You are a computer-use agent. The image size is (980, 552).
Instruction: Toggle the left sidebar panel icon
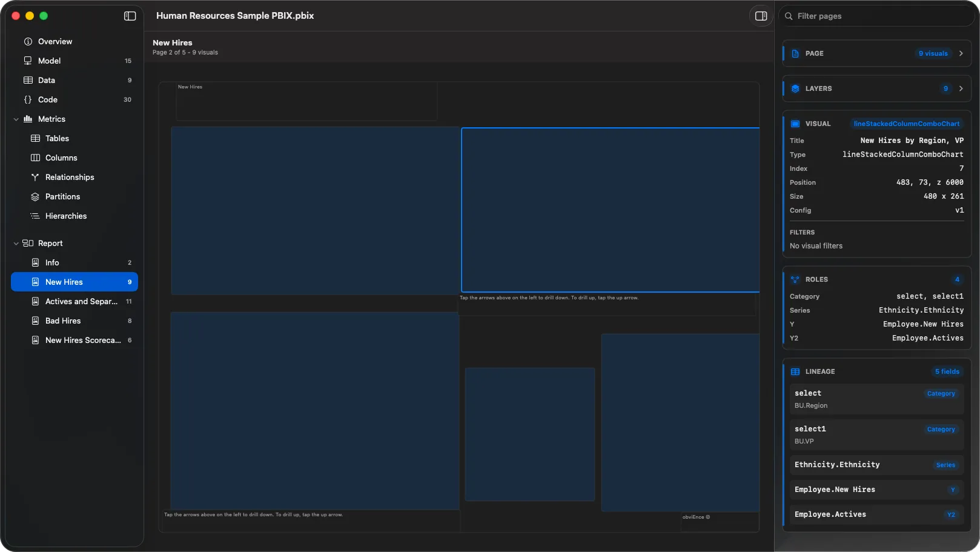130,16
